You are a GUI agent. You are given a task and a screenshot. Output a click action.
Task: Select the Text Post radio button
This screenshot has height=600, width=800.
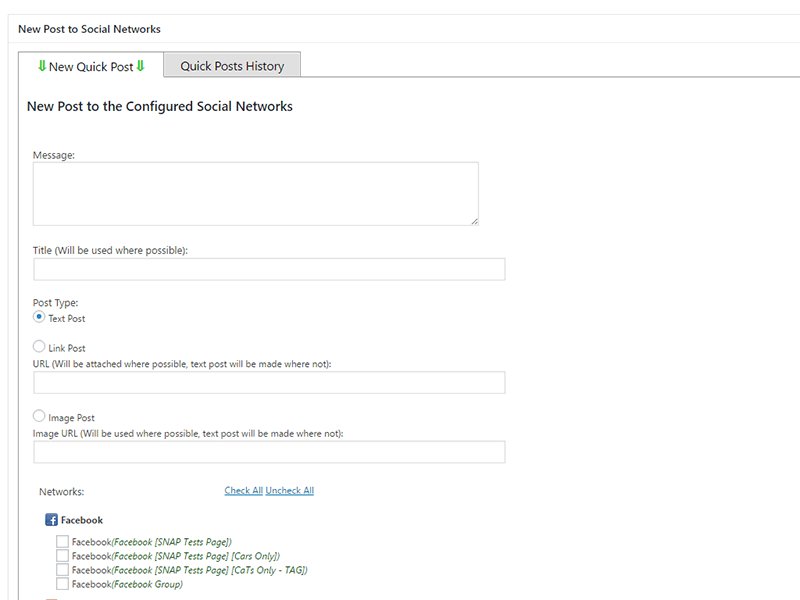[39, 317]
